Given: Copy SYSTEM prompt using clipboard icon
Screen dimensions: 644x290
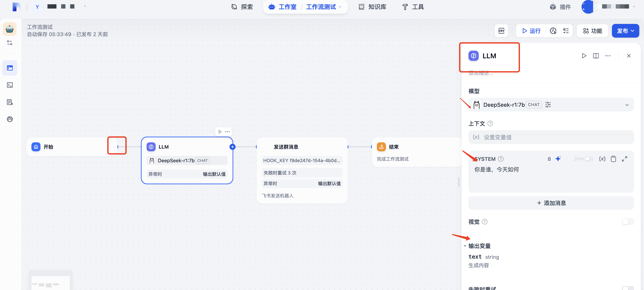Looking at the screenshot, I should (x=613, y=159).
